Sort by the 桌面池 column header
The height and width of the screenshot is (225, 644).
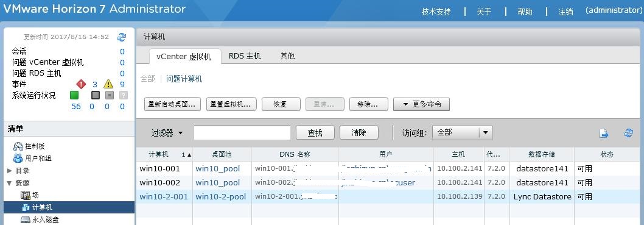coord(222,154)
